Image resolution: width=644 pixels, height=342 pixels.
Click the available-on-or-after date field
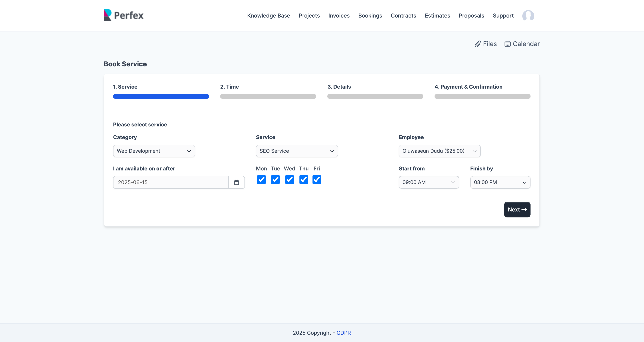click(171, 182)
